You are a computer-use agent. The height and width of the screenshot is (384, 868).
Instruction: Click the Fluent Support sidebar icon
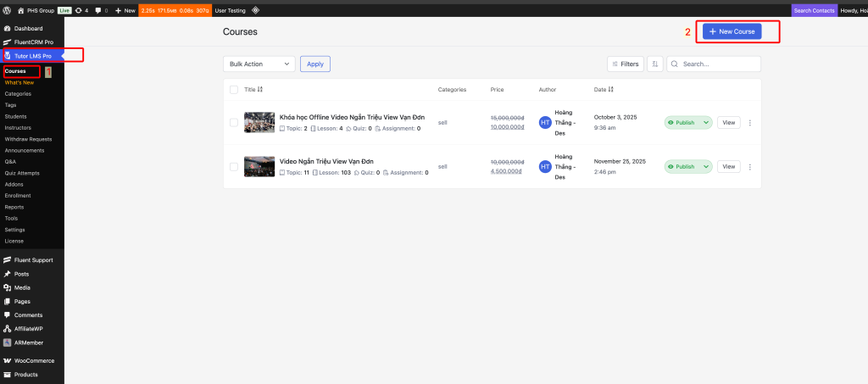[x=8, y=260]
